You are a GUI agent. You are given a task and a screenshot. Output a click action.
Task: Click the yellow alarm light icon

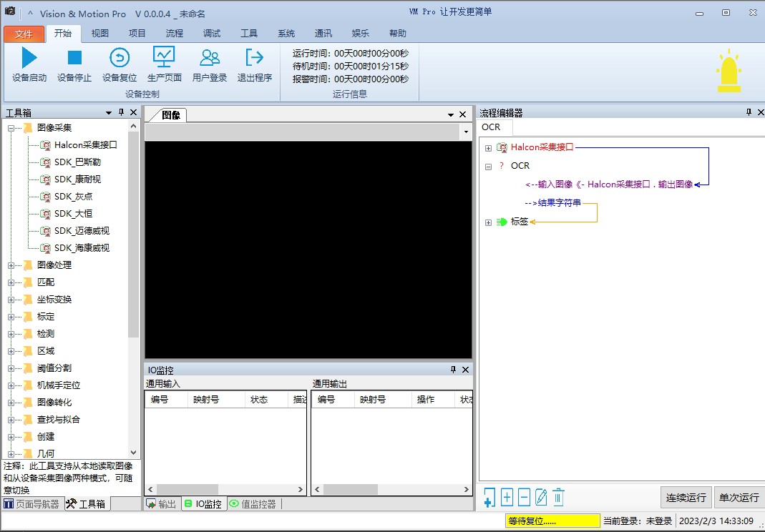point(729,71)
